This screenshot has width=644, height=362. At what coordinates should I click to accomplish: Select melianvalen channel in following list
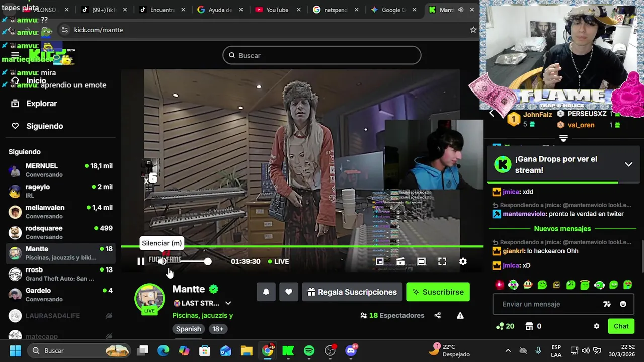[x=60, y=212]
